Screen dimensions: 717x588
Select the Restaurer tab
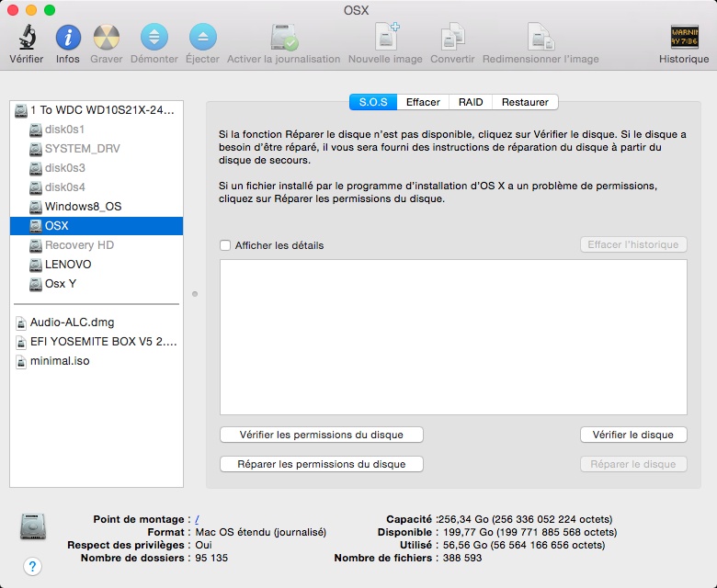(x=526, y=102)
